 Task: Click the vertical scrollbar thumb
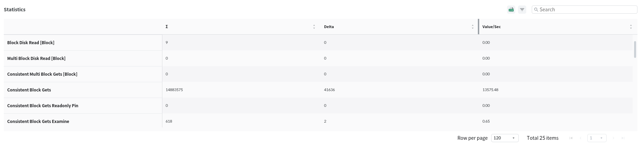tap(635, 49)
